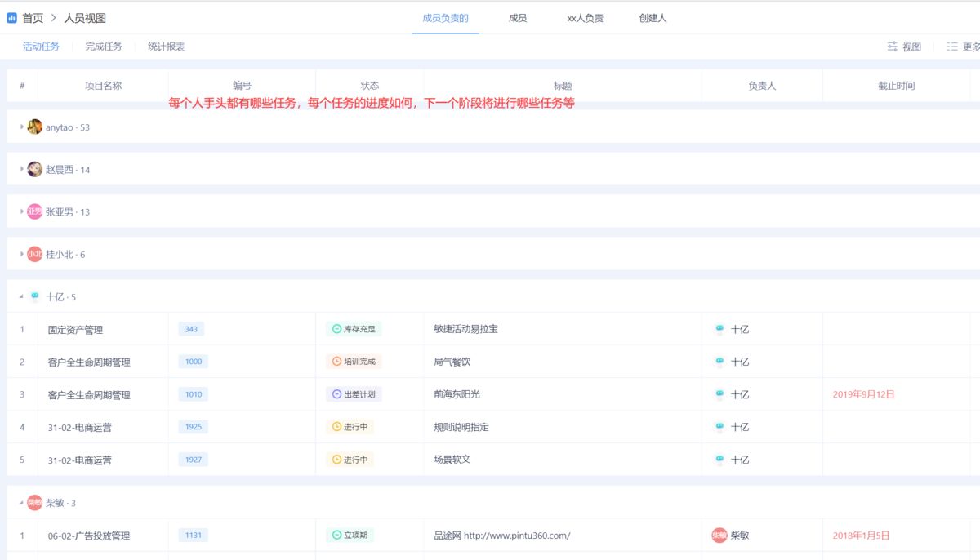Click task number badge 1925
Image resolution: width=980 pixels, height=560 pixels.
click(194, 427)
